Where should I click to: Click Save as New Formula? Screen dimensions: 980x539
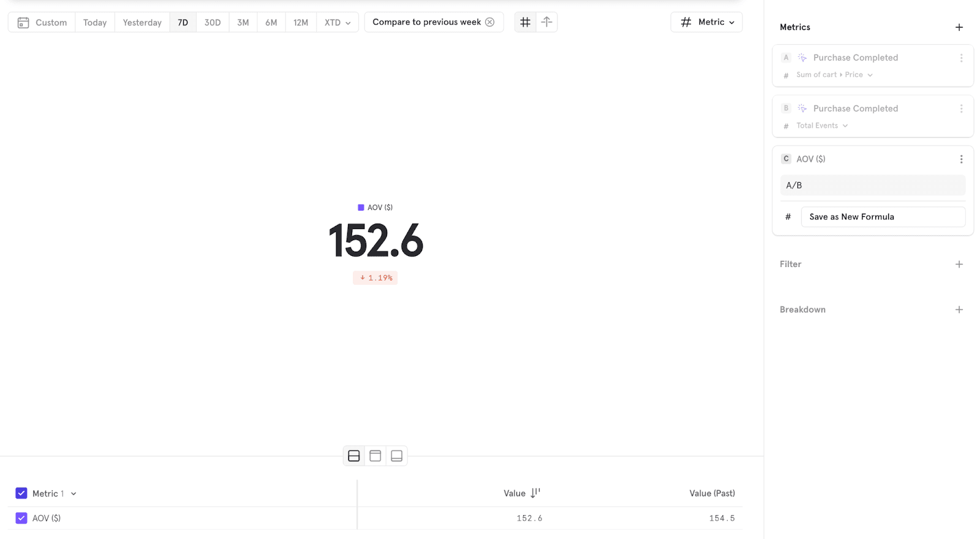click(x=882, y=217)
